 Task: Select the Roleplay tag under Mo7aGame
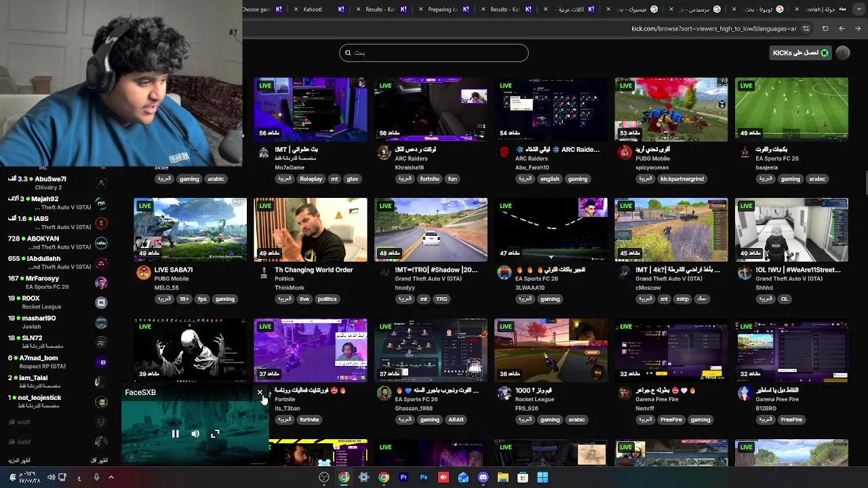[x=311, y=179]
